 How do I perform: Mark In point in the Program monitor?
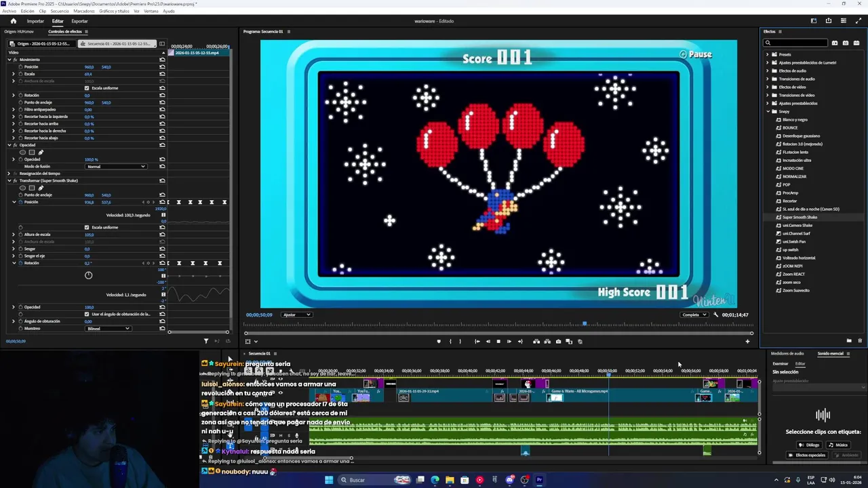(x=450, y=342)
